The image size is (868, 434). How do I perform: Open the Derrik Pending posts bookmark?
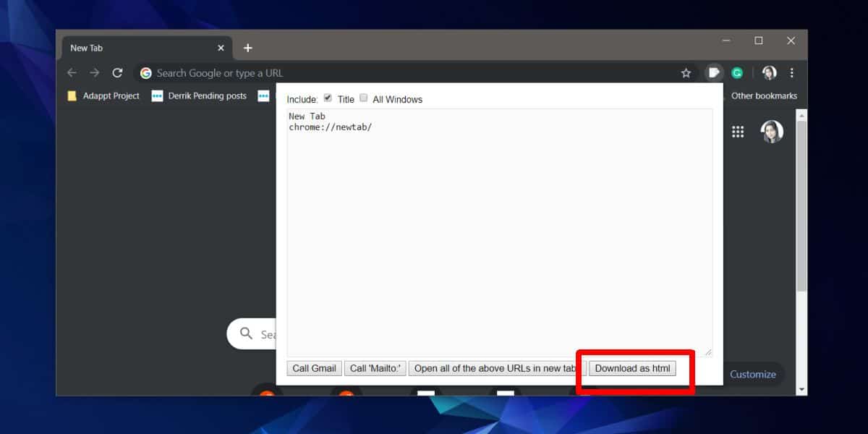pos(199,95)
